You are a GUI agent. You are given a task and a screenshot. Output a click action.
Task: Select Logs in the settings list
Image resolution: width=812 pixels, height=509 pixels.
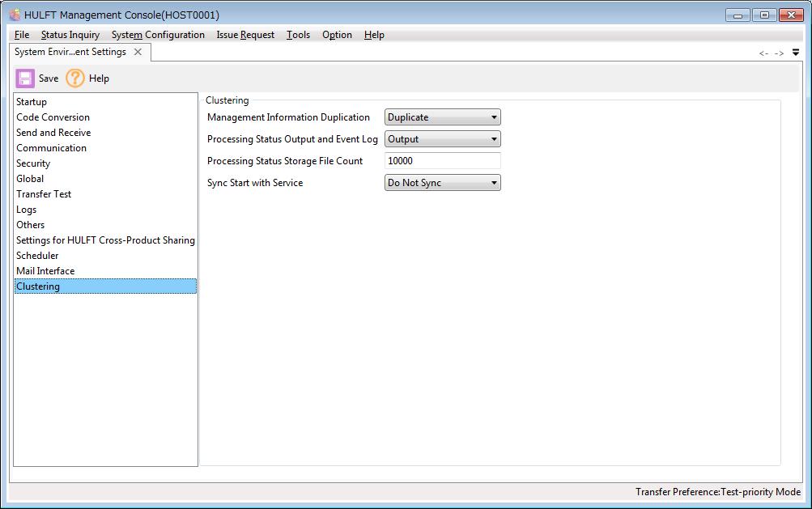pyautogui.click(x=105, y=210)
